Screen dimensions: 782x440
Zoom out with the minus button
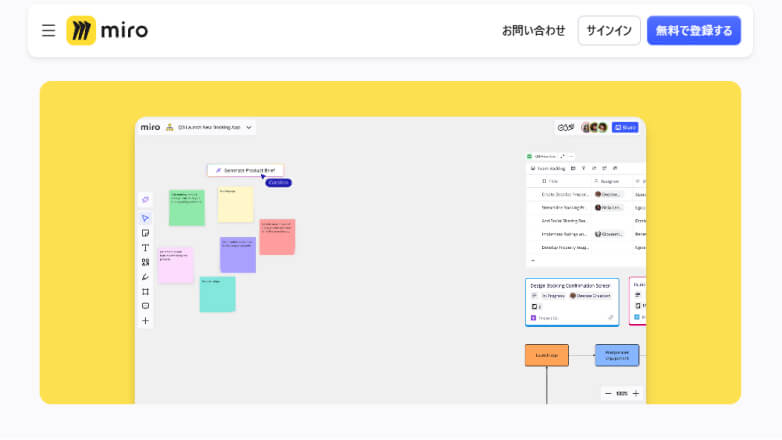click(x=608, y=394)
